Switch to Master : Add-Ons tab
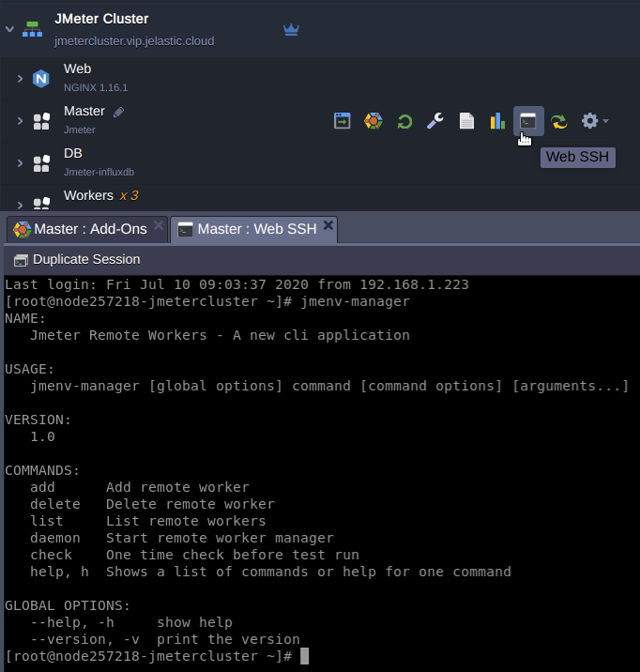The height and width of the screenshot is (672, 640). [x=87, y=229]
